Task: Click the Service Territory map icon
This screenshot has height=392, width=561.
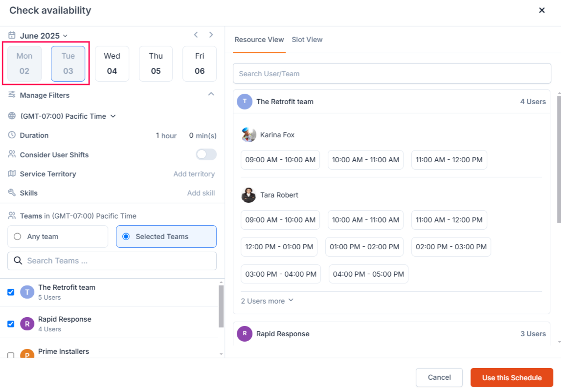Action: point(12,174)
